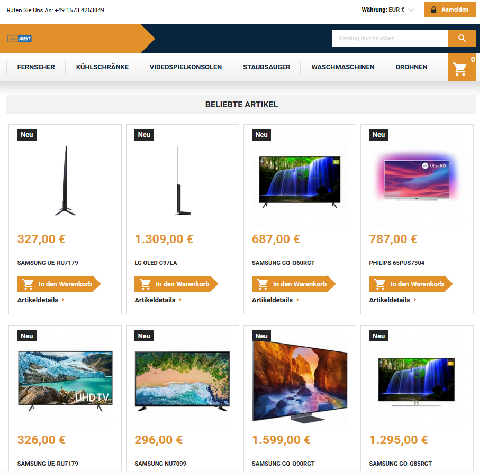The width and height of the screenshot is (480, 473).
Task: Click the cart icon on the Philips TV item
Action: [x=380, y=284]
